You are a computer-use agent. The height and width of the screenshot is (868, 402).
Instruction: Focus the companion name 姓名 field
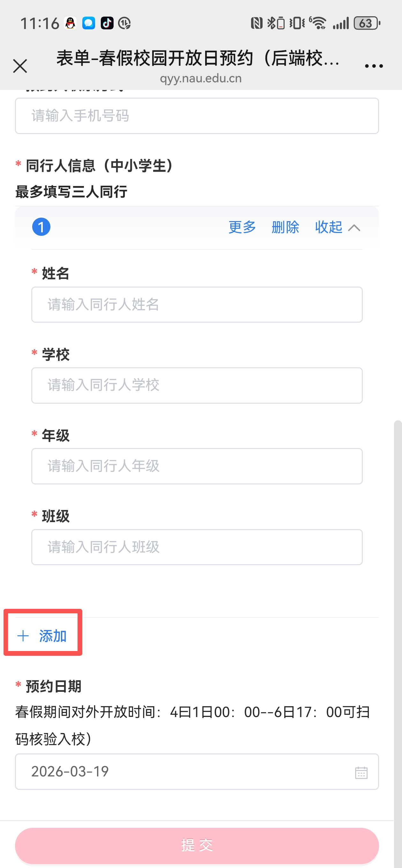click(197, 305)
